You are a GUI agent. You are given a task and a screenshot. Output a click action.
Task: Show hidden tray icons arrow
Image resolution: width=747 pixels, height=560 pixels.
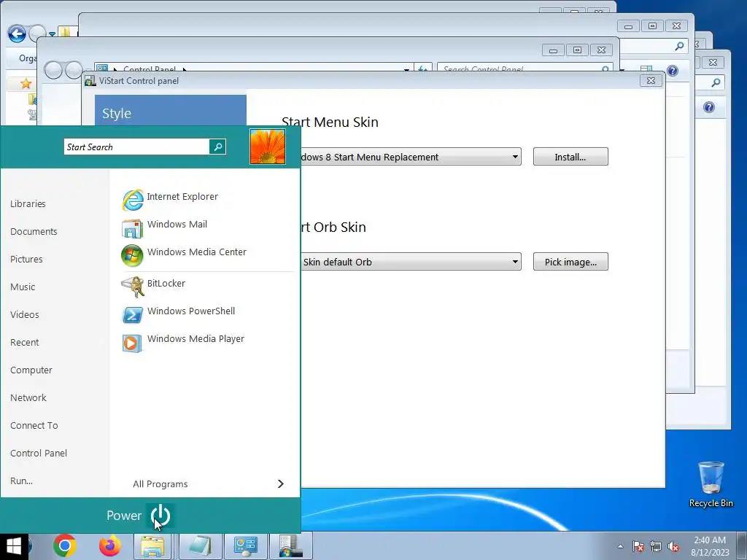[x=620, y=546]
